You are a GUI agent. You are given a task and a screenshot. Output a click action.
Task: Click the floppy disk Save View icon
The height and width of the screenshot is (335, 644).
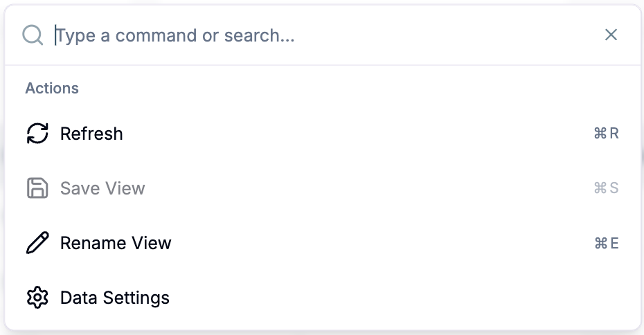[x=37, y=188]
